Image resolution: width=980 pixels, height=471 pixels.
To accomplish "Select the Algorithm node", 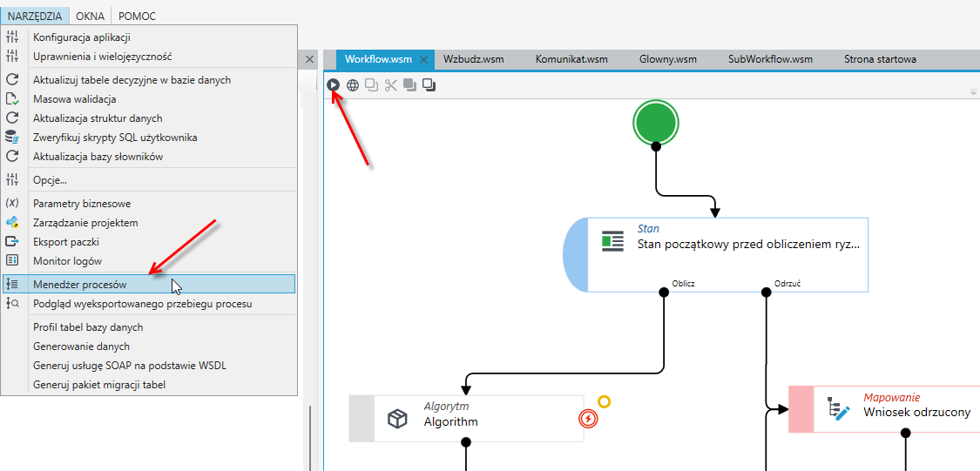I will point(466,419).
